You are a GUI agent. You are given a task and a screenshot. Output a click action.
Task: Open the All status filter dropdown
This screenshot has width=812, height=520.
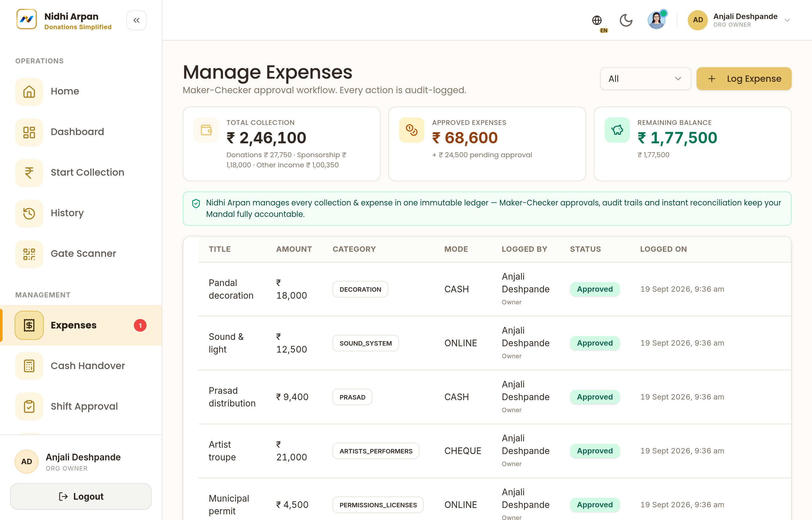645,79
